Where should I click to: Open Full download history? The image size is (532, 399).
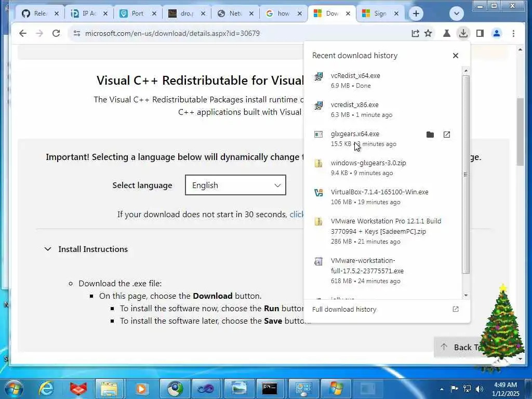tap(344, 310)
